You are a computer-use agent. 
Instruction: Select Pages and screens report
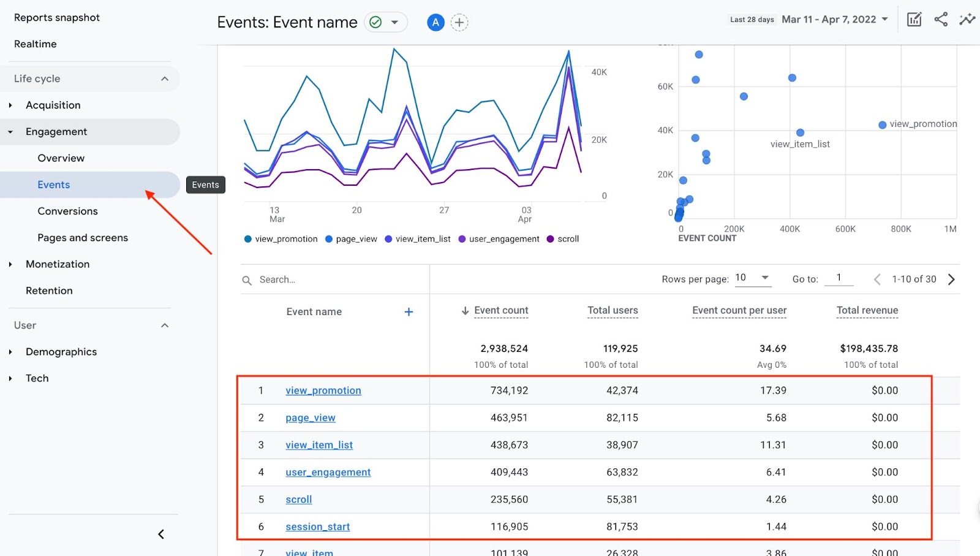83,238
